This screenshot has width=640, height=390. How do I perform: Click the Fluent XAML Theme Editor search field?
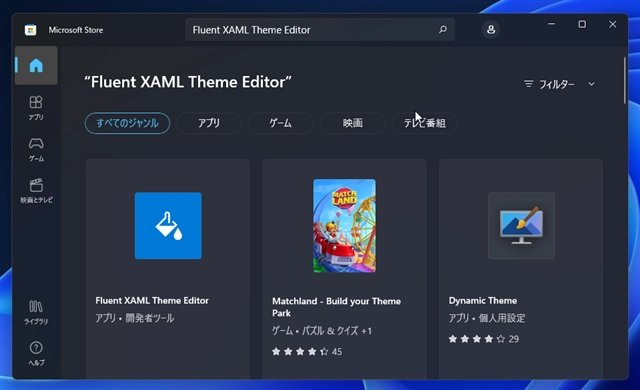click(x=320, y=29)
